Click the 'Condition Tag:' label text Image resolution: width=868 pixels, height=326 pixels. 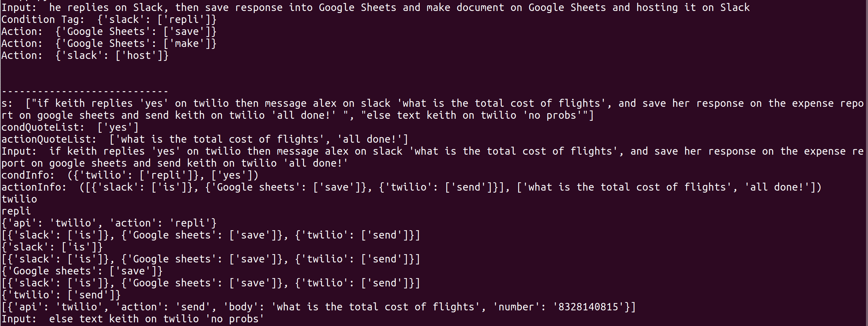pyautogui.click(x=43, y=20)
